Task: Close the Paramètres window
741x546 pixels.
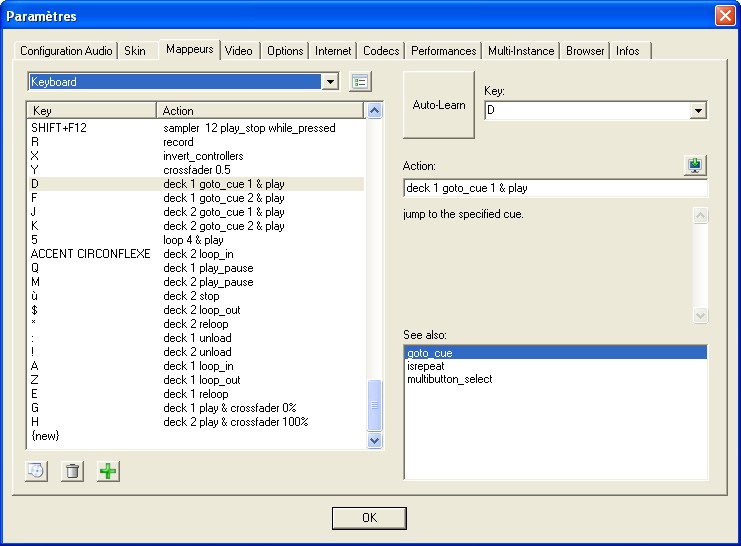Action: [725, 16]
